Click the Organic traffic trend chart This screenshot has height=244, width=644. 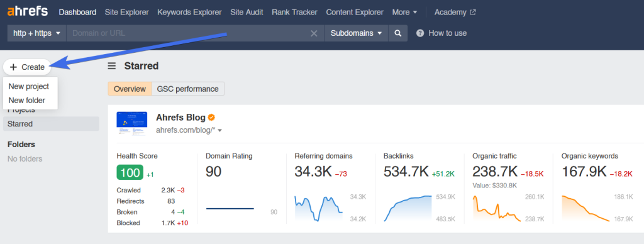click(x=497, y=208)
